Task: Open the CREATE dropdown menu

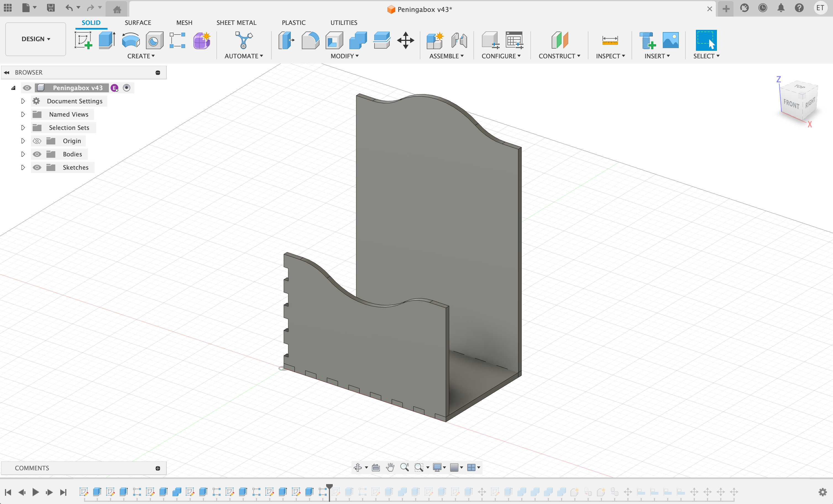Action: pyautogui.click(x=141, y=56)
